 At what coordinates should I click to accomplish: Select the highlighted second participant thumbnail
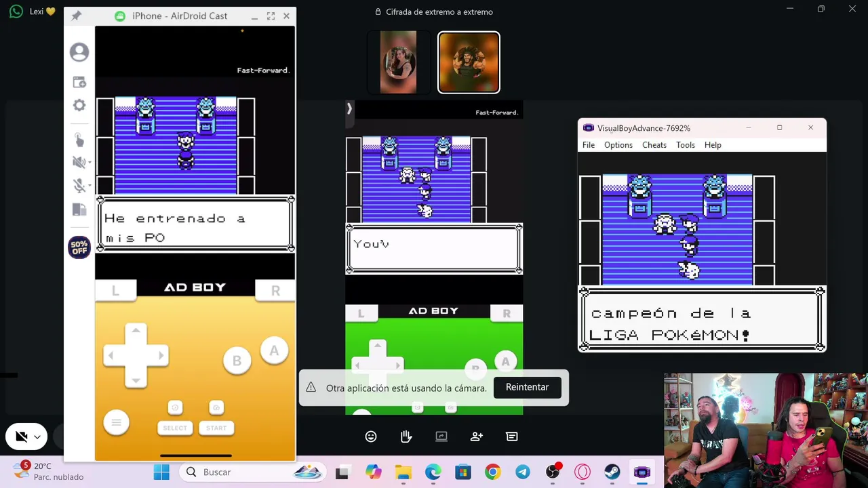469,62
